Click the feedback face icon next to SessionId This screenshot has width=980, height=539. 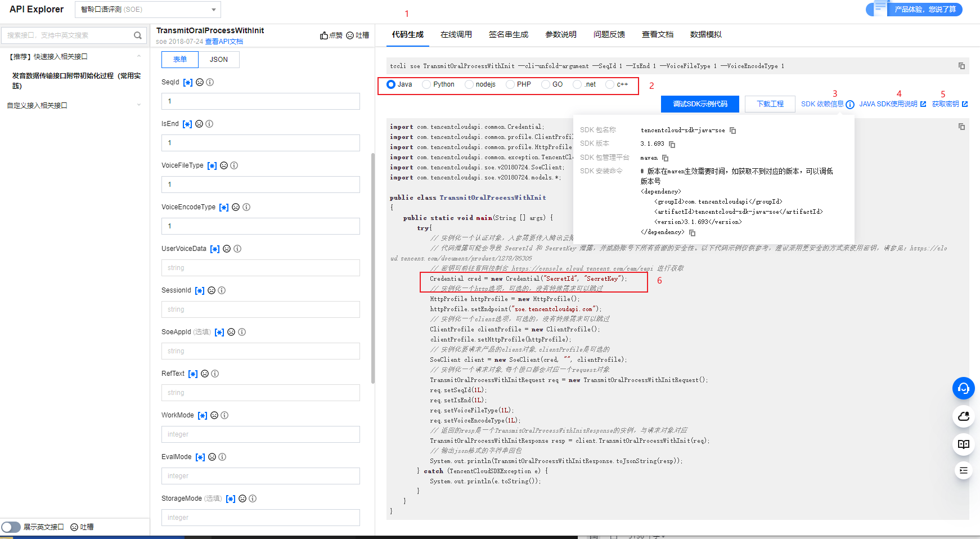[x=212, y=290]
